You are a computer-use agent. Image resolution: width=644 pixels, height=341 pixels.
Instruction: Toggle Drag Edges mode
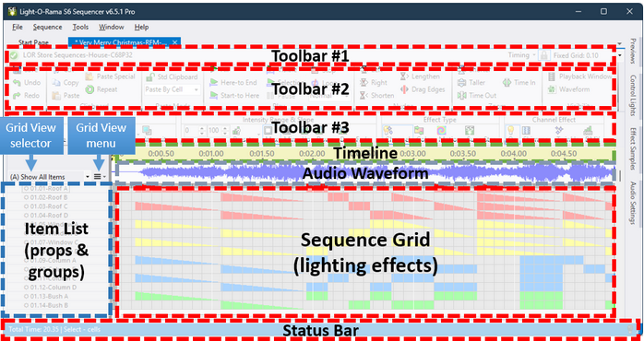click(423, 89)
